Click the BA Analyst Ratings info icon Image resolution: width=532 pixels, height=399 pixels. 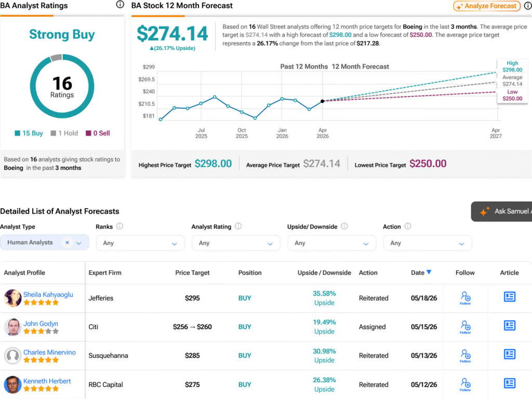coord(120,4)
